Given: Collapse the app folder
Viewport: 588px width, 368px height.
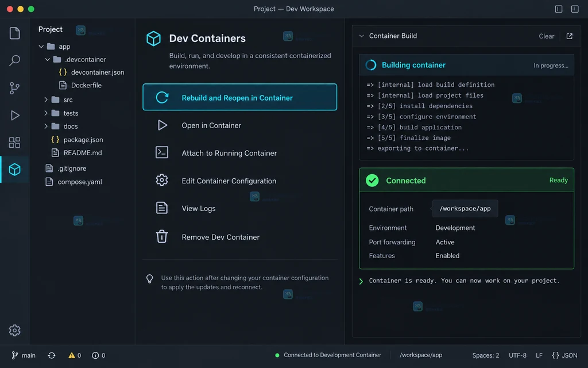Looking at the screenshot, I should (x=41, y=47).
